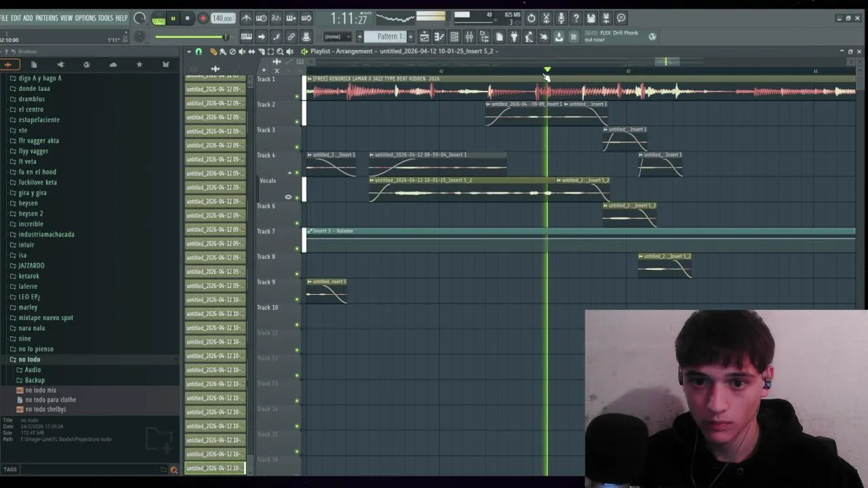Toggle the metronome icon
868x488 pixels.
(x=246, y=18)
